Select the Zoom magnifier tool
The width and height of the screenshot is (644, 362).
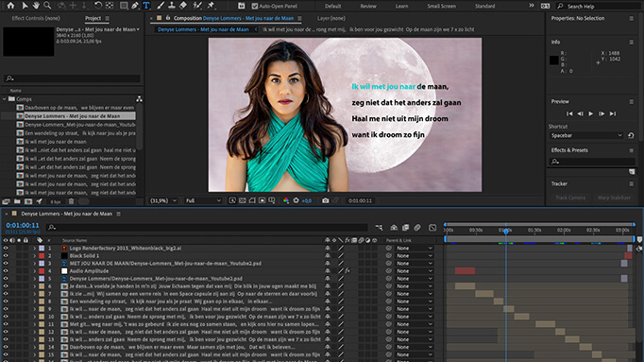(47, 6)
